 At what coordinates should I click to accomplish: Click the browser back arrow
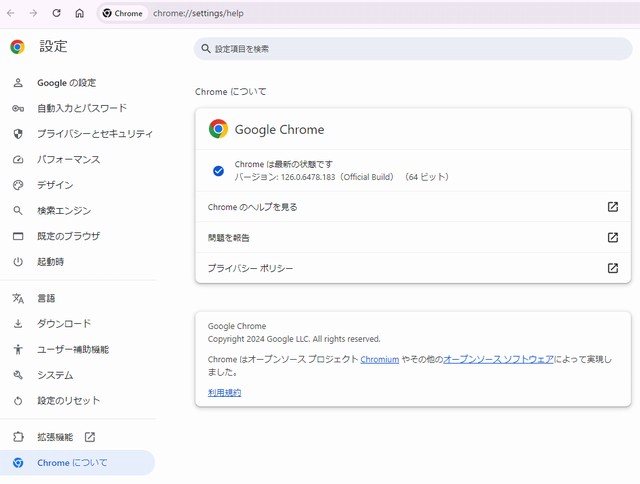tap(11, 13)
